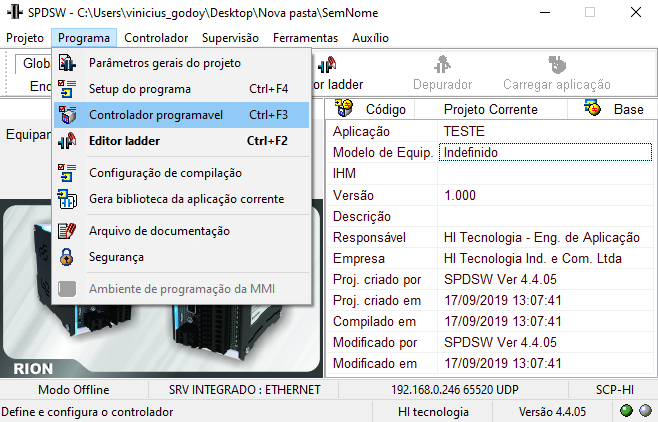Click Versão 4.4.05 status bar entry
The image size is (658, 422).
click(x=552, y=412)
